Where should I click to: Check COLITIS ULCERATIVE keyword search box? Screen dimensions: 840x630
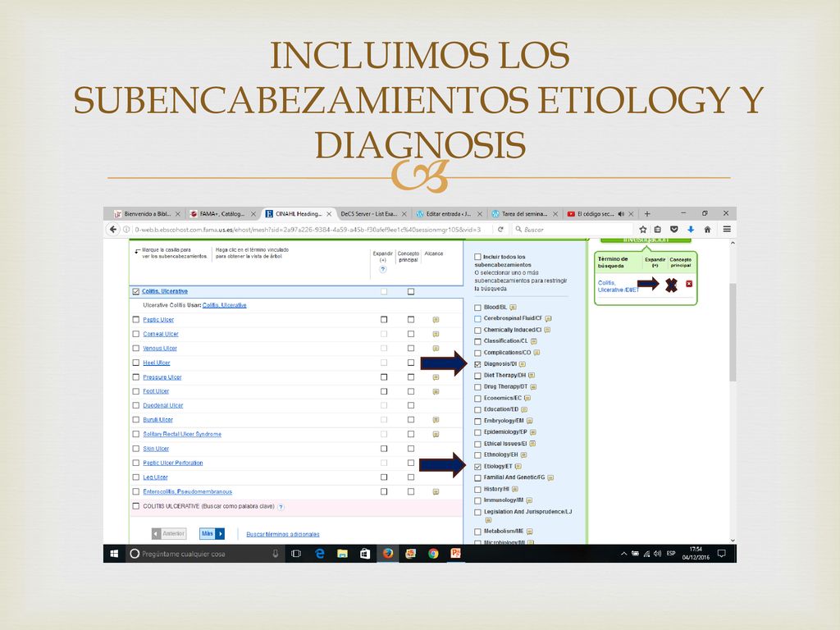click(135, 506)
